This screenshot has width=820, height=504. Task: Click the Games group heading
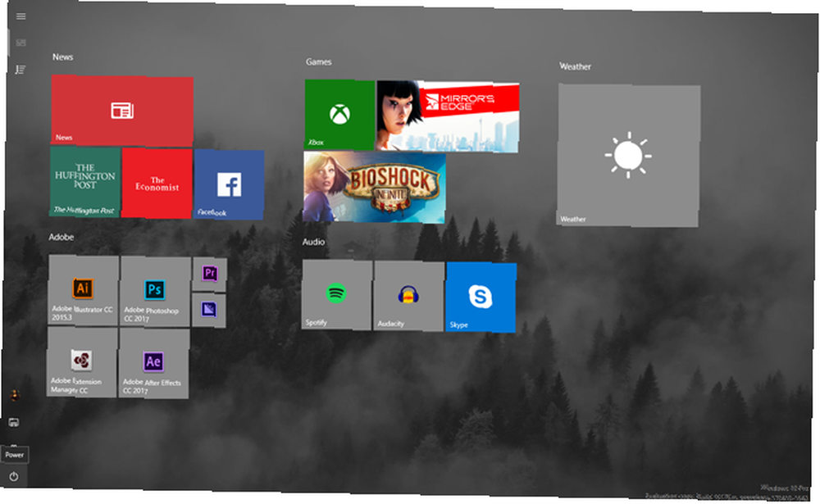[318, 61]
